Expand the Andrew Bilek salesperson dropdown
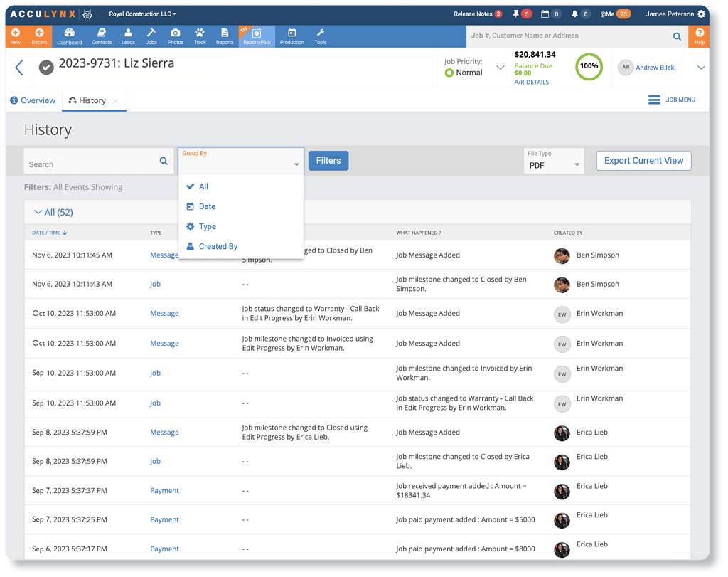 tap(700, 68)
